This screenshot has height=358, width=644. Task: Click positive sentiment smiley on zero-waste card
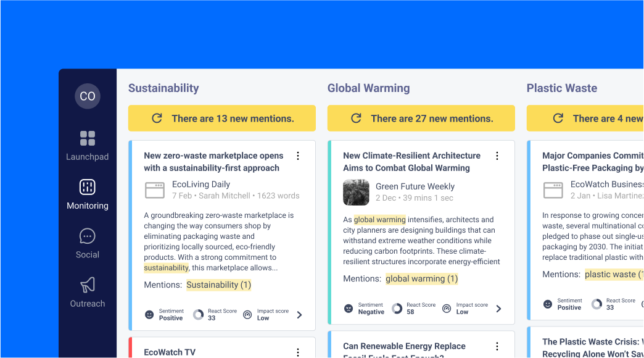click(x=149, y=315)
